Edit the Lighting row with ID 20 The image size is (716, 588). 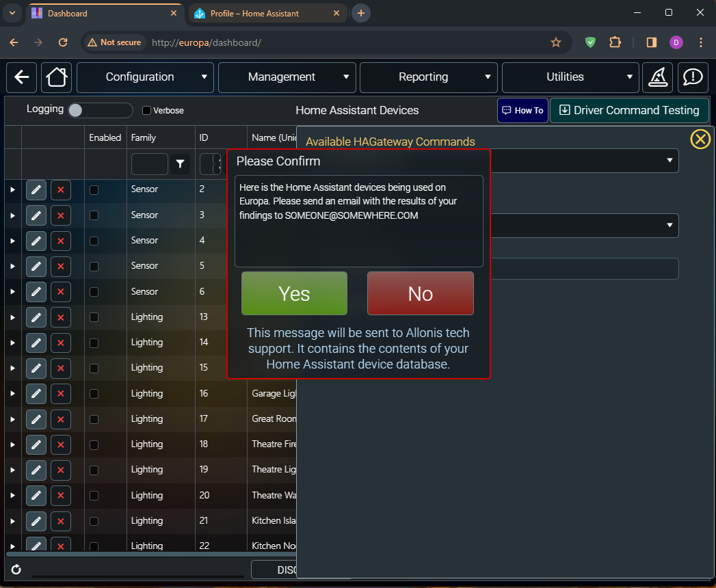click(36, 495)
